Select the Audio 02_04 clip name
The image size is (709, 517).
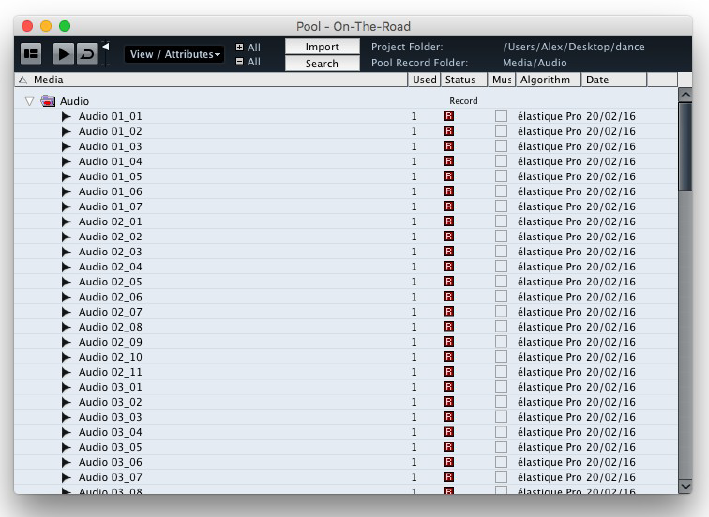pos(110,266)
